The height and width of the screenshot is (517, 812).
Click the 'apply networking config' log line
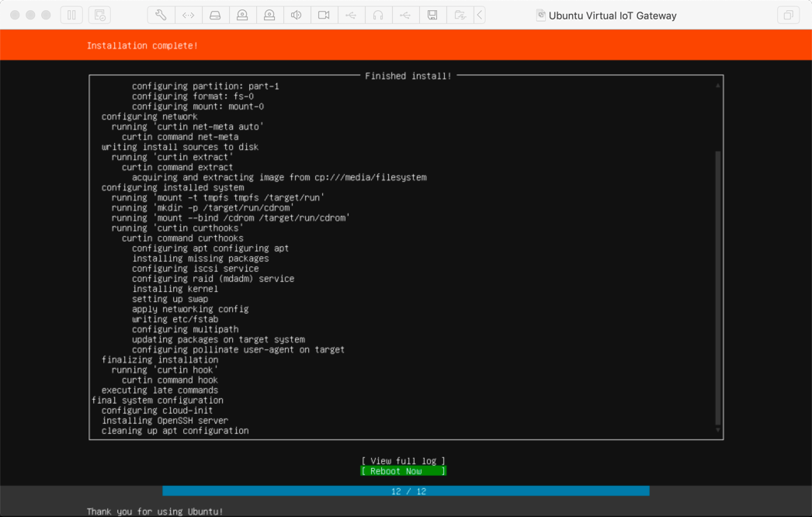[190, 309]
